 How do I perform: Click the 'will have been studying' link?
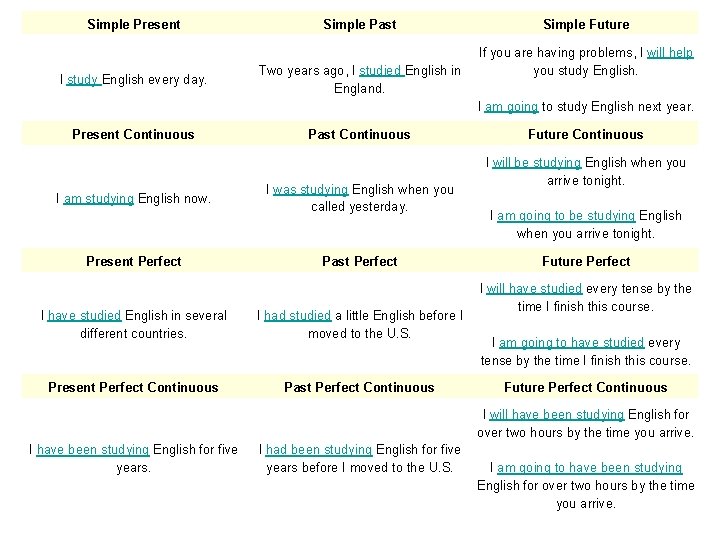pos(557,415)
